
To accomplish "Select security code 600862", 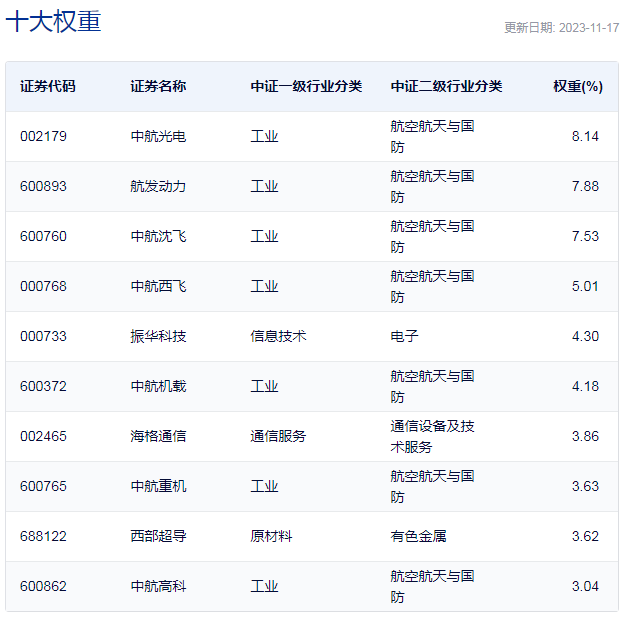I will [43, 586].
